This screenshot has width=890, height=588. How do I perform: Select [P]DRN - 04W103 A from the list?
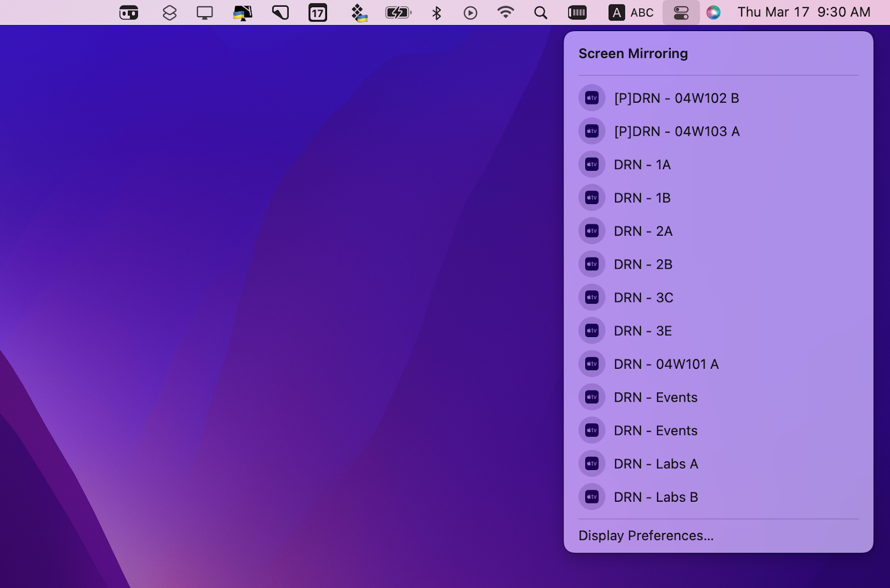pyautogui.click(x=676, y=131)
